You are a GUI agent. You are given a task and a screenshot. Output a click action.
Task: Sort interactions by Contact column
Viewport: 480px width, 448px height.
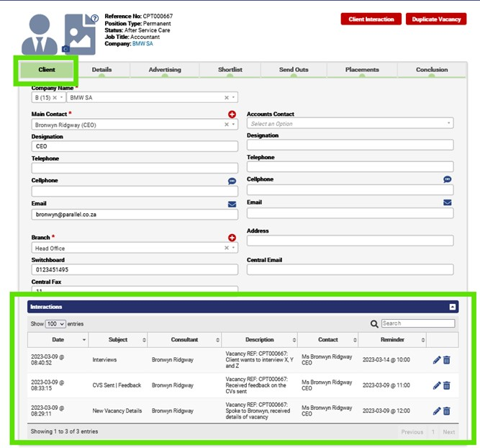pyautogui.click(x=328, y=340)
